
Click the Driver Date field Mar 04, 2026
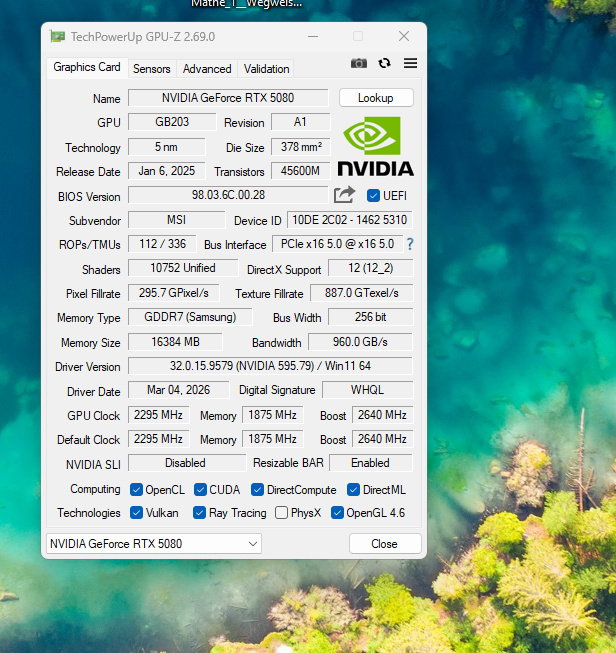[178, 390]
